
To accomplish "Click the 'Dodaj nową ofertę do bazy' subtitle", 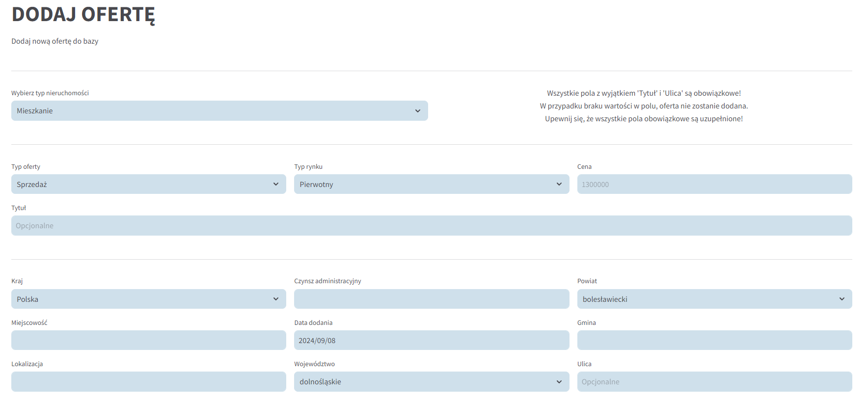I will pyautogui.click(x=55, y=41).
